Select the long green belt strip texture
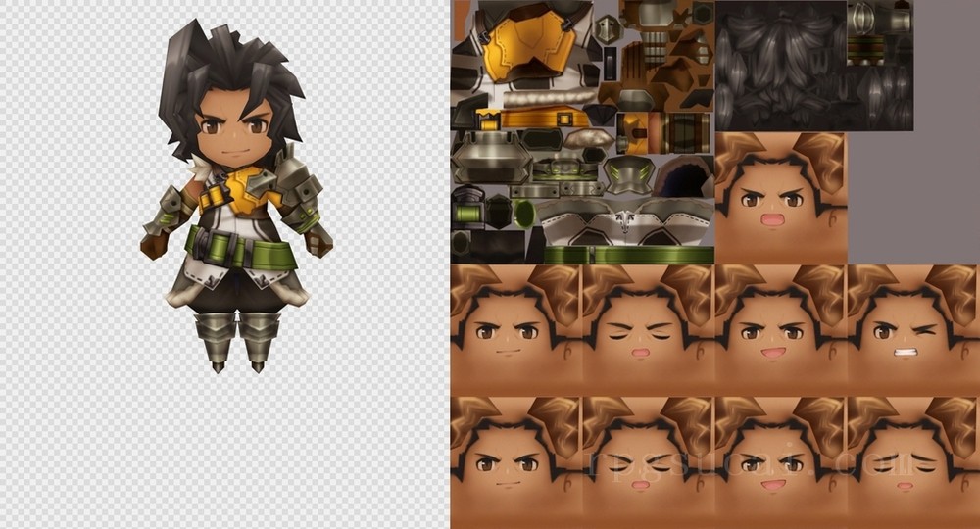The height and width of the screenshot is (529, 980). coord(627,255)
